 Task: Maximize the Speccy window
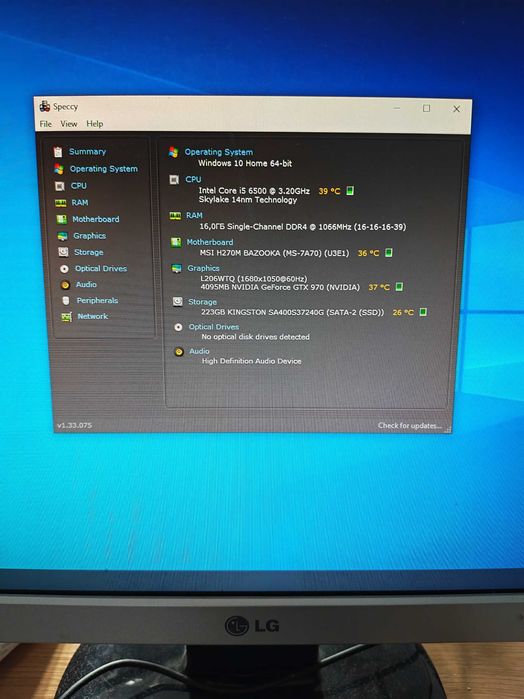point(427,108)
